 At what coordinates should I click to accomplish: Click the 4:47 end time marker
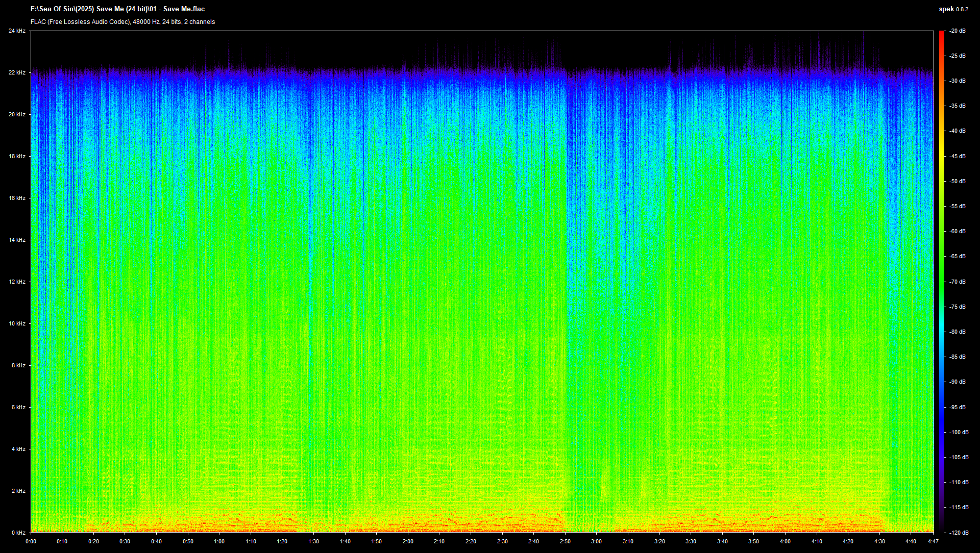(x=933, y=541)
